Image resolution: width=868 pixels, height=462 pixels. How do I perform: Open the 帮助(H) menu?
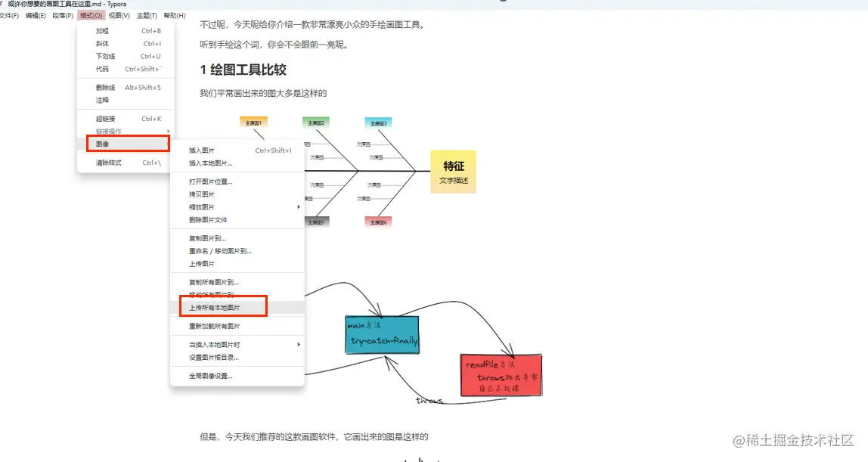coord(175,15)
